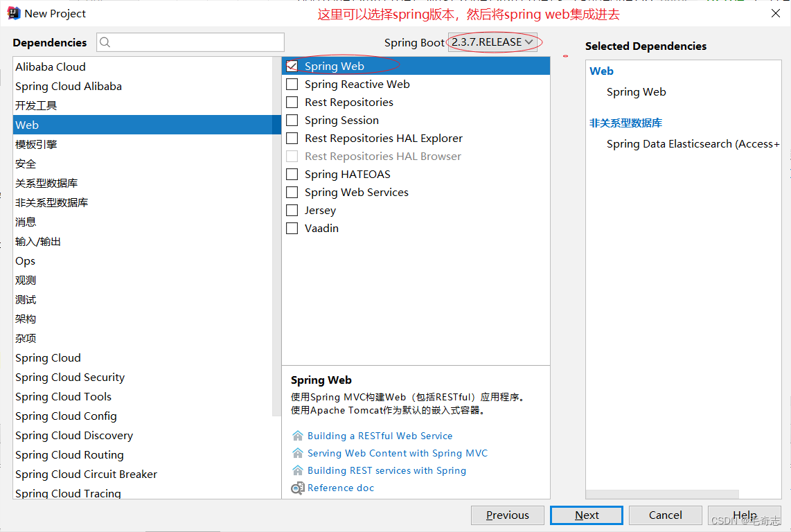Open the Spring Cloud Routing category
The width and height of the screenshot is (791, 532).
(142, 455)
